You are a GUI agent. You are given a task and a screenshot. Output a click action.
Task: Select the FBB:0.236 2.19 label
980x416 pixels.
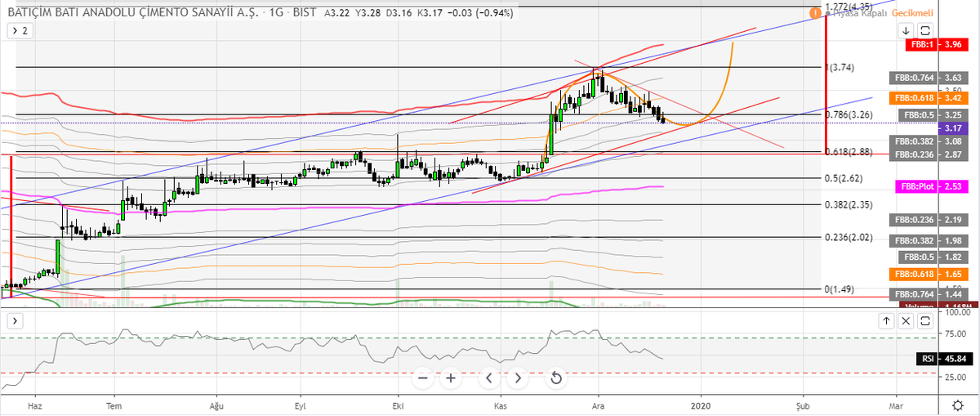point(929,220)
